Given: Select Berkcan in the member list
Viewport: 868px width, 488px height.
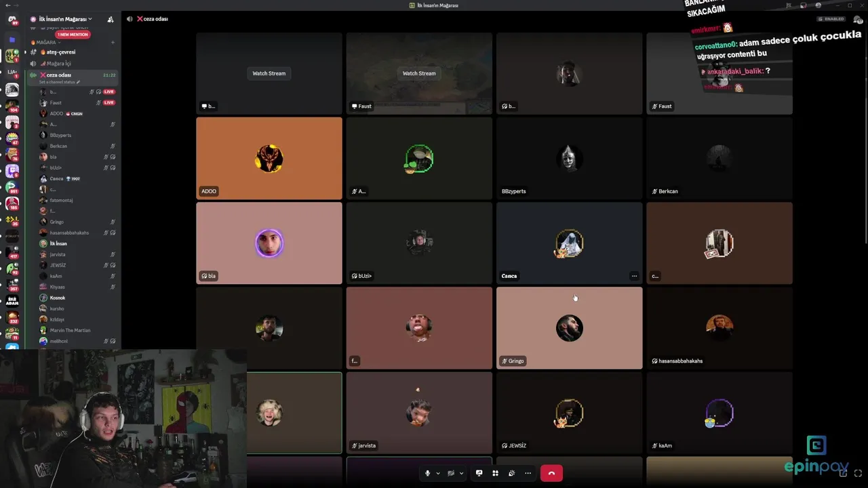Looking at the screenshot, I should 77,146.
